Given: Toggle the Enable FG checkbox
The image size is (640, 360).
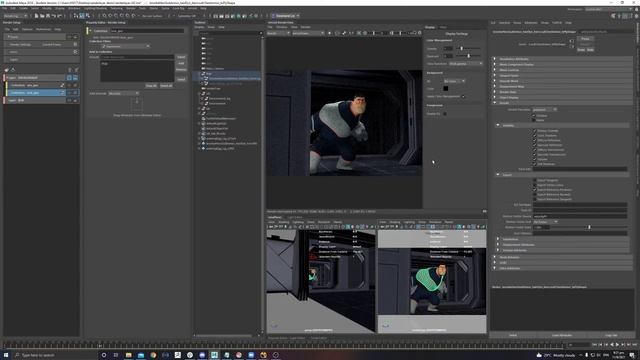Looking at the screenshot, I should [x=445, y=114].
